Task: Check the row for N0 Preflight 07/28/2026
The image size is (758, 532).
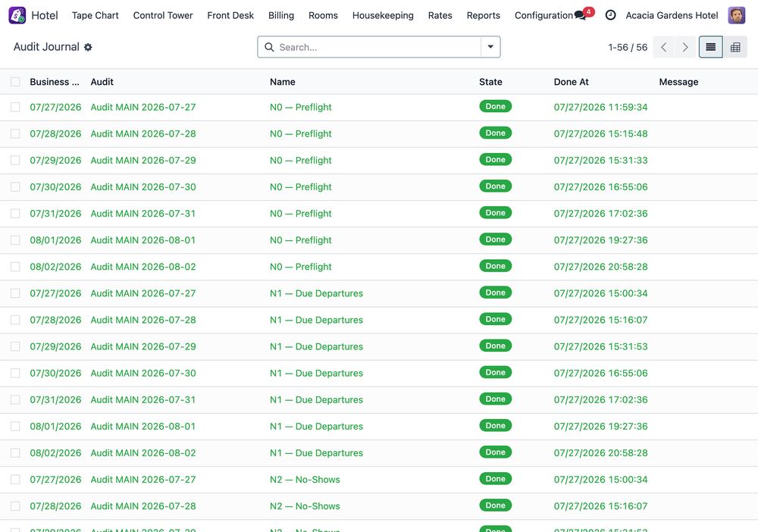Action: 15,134
